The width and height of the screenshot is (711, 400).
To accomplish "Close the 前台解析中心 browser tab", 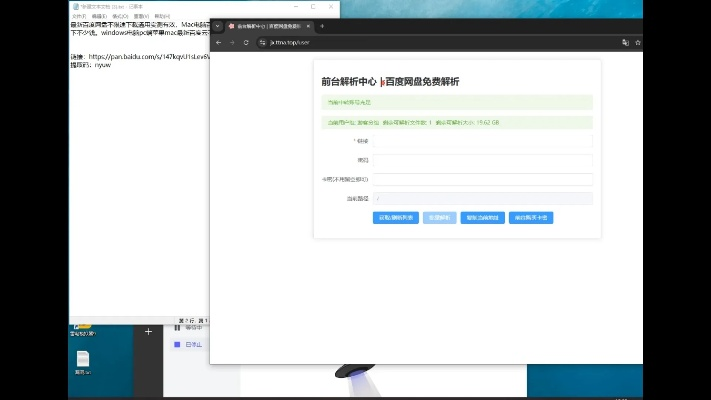I will point(308,26).
